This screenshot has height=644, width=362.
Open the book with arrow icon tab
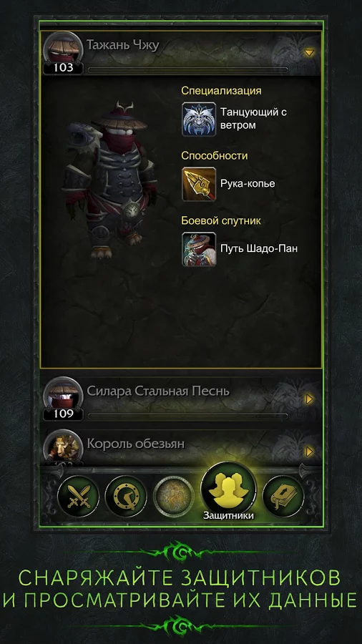click(x=283, y=496)
